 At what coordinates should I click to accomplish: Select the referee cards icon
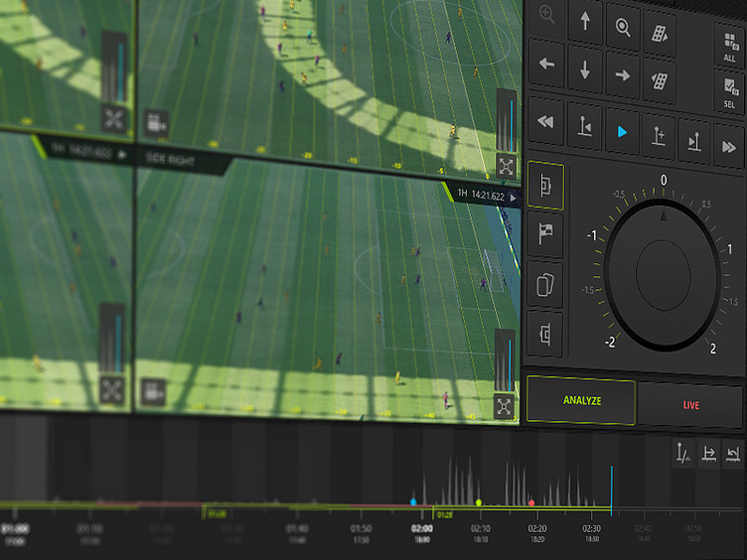[x=545, y=284]
